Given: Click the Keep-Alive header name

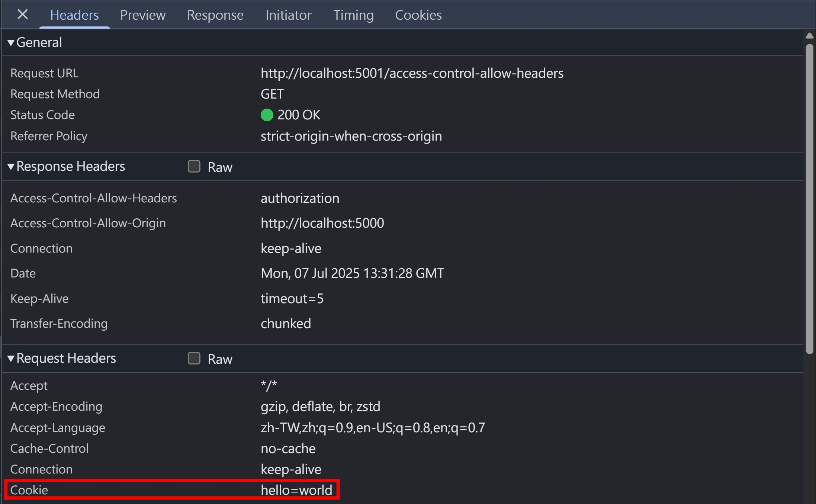Looking at the screenshot, I should (x=39, y=299).
